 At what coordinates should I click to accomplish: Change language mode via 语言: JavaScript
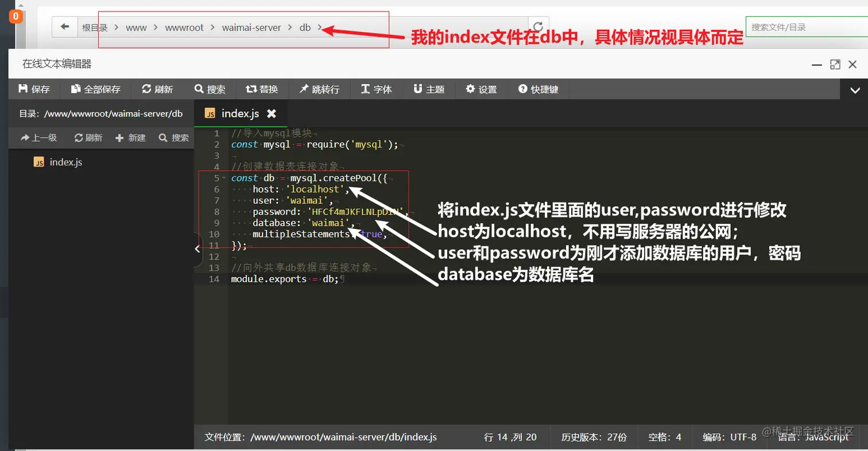[x=813, y=437]
